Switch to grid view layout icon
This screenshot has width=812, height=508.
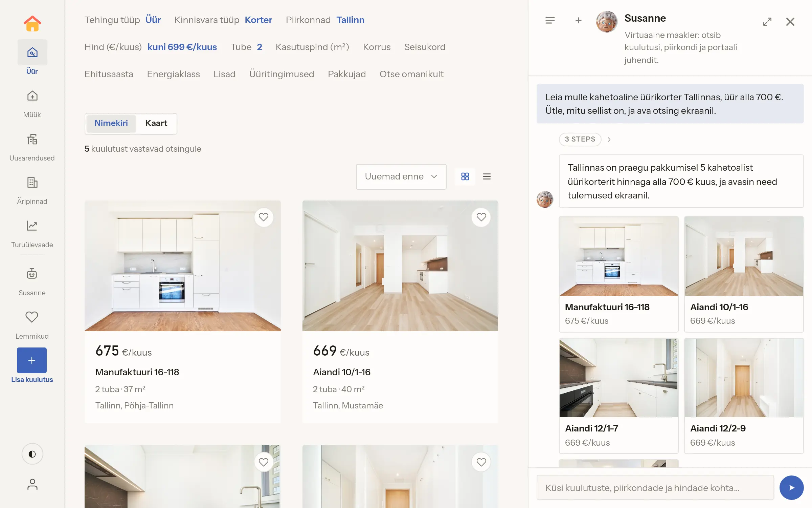coord(465,176)
